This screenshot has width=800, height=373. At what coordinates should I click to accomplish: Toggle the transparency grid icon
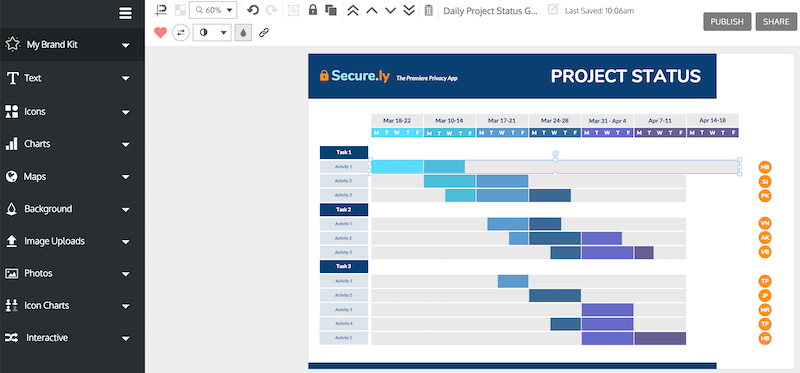point(180,10)
